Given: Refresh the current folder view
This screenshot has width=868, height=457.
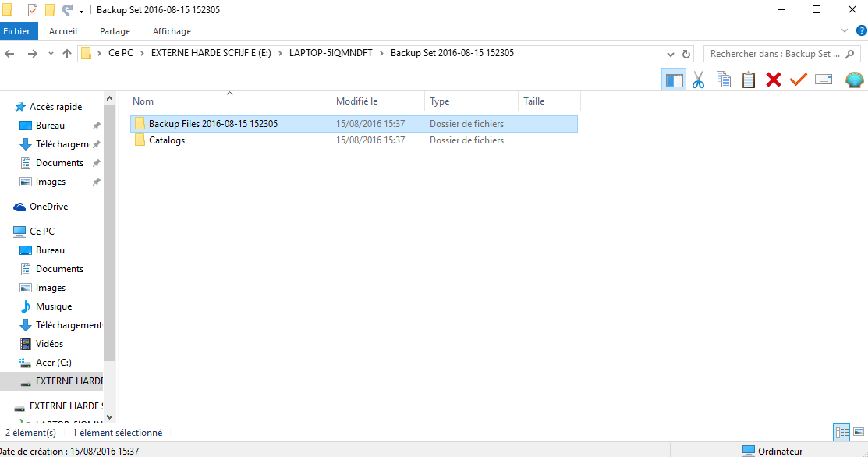Looking at the screenshot, I should (686, 55).
